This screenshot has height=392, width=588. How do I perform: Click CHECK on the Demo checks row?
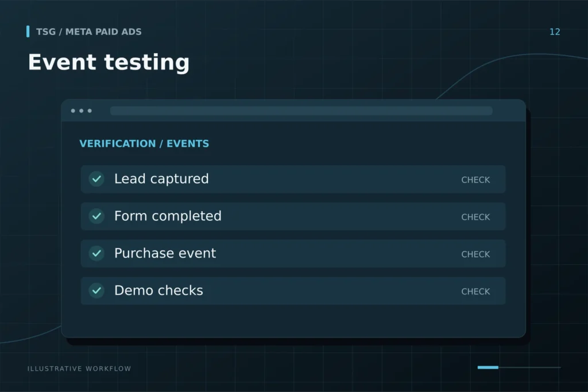pos(475,291)
